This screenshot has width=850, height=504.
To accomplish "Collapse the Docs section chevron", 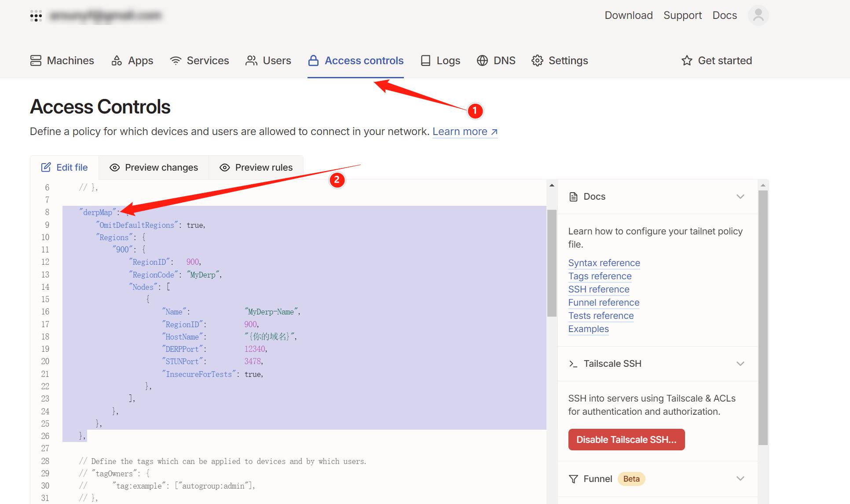I will [x=740, y=197].
